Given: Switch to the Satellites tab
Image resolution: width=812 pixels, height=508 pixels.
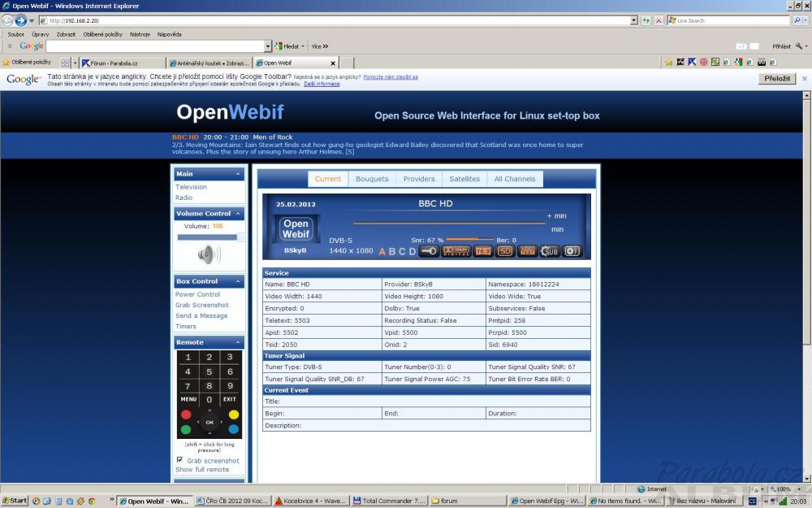Looking at the screenshot, I should (464, 179).
